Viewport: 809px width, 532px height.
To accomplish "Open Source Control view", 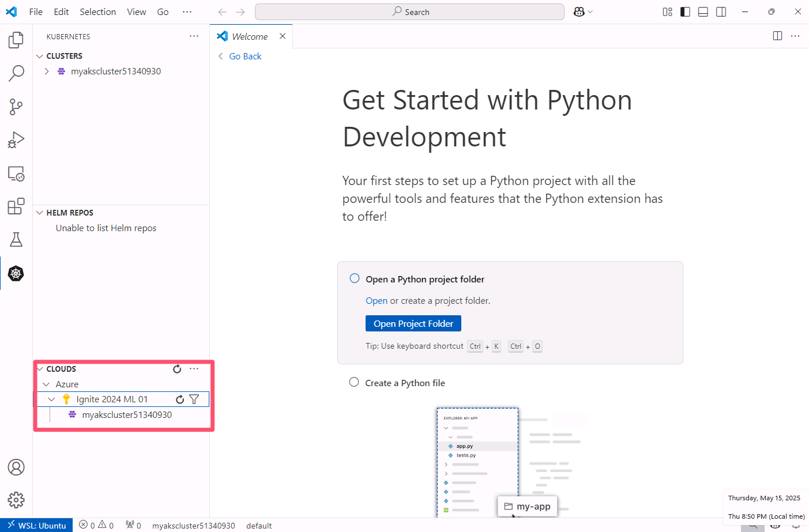I will (16, 107).
